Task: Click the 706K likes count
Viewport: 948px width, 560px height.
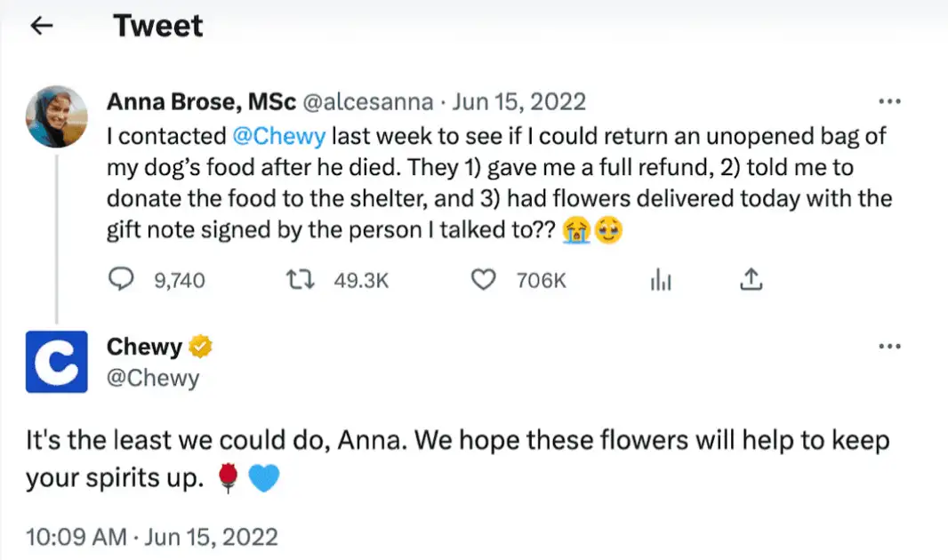Action: click(x=541, y=281)
